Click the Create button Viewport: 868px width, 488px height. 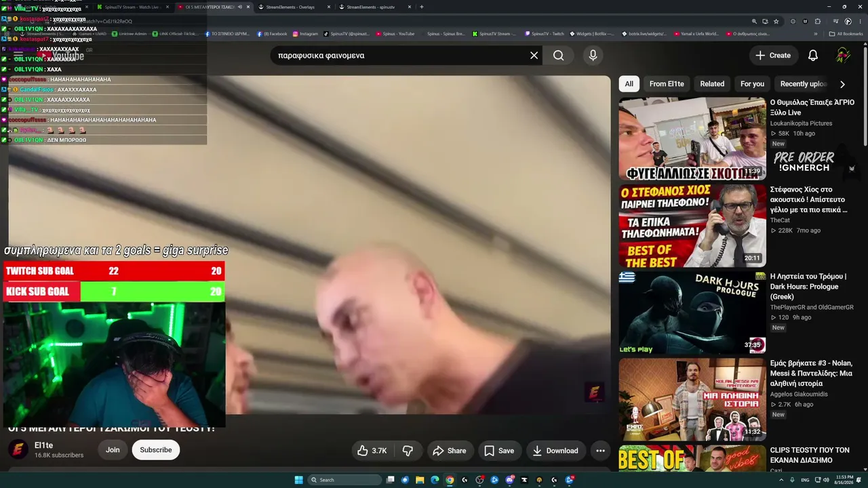(x=773, y=56)
